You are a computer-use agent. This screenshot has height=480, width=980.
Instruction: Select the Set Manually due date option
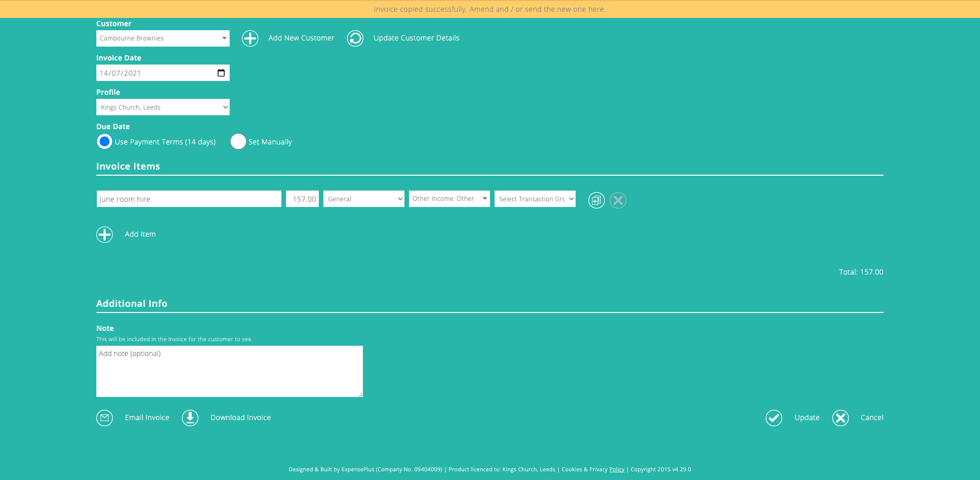(238, 141)
